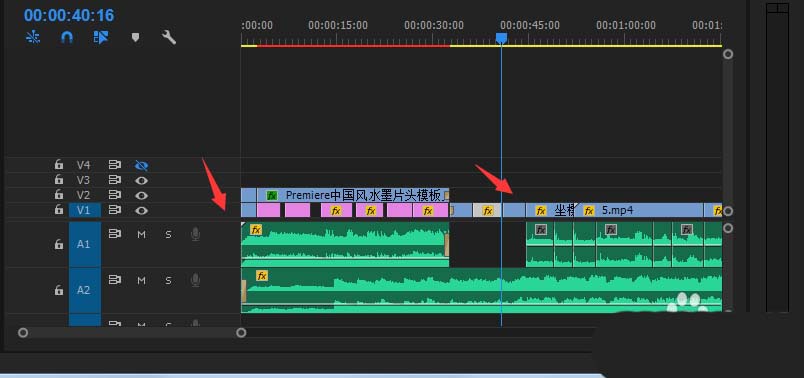Screen dimensions: 804x378
Task: Mute the A2 audio track
Action: (x=142, y=280)
